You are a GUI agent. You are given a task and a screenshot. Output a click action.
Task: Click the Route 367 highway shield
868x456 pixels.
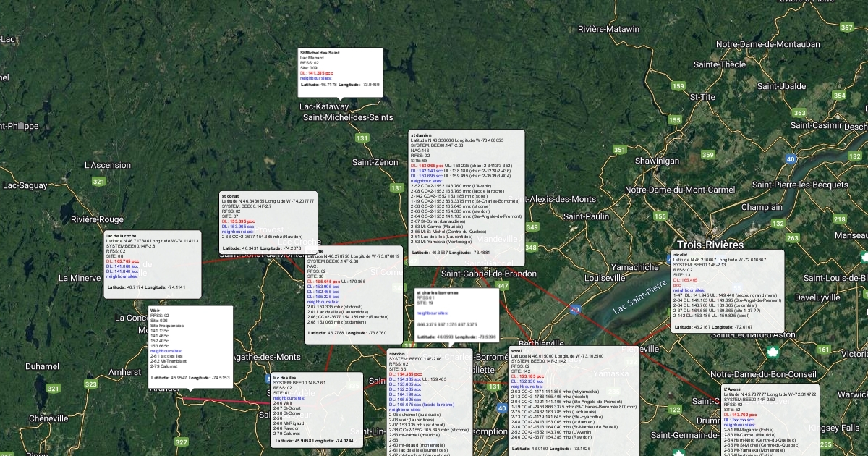(847, 28)
